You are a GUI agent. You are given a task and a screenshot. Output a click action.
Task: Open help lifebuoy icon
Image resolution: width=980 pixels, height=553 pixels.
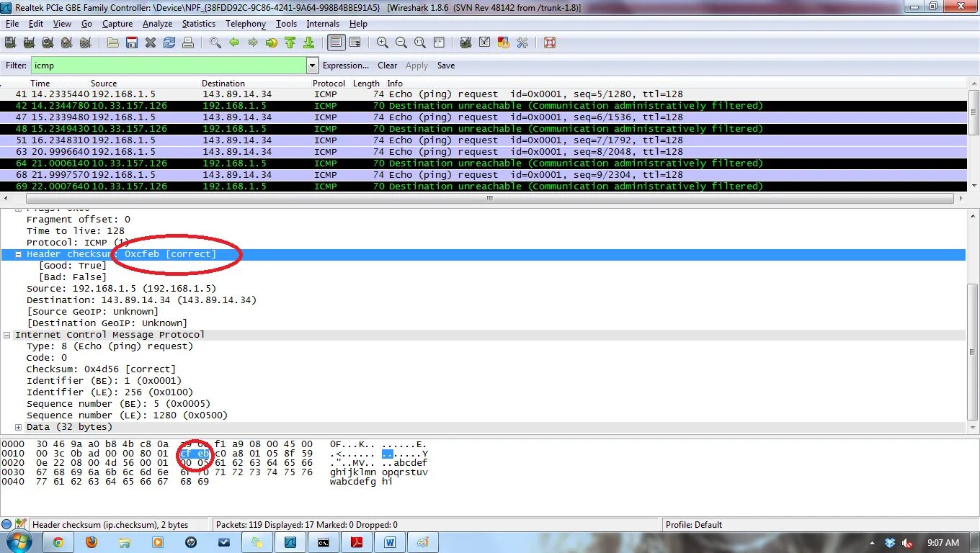550,42
